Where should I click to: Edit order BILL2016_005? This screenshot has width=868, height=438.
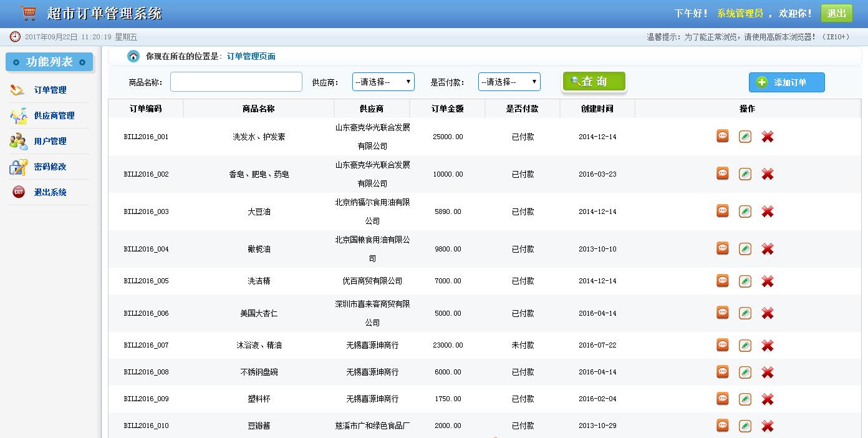tap(745, 281)
